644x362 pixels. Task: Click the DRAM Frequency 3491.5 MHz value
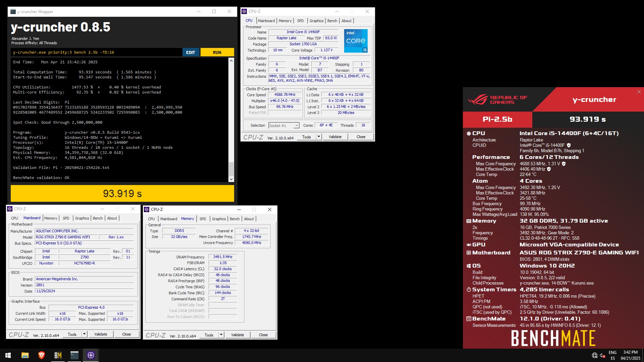tap(223, 257)
